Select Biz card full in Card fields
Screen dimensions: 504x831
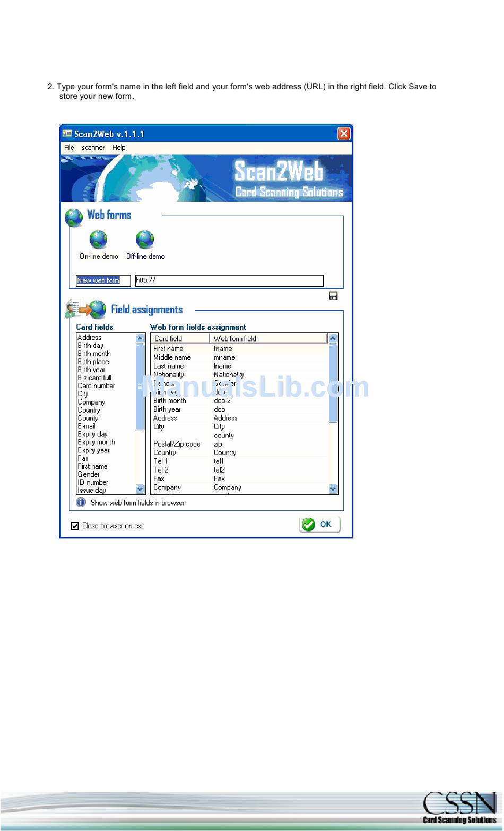(95, 378)
